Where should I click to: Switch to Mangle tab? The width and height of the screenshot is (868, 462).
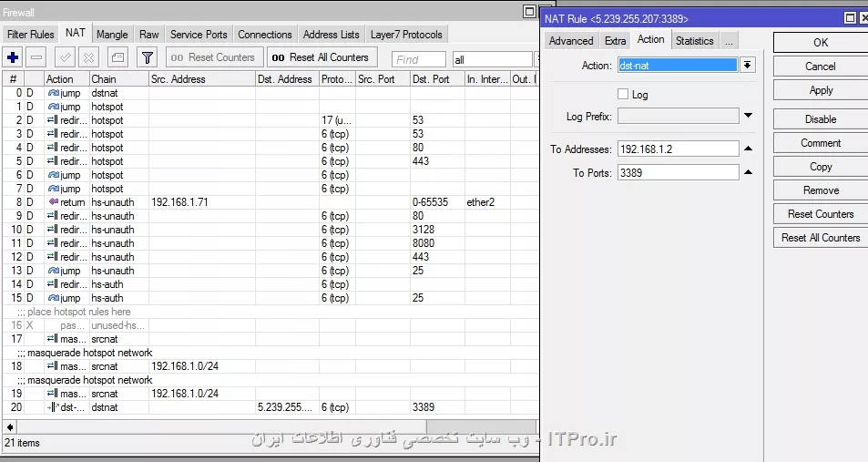112,35
